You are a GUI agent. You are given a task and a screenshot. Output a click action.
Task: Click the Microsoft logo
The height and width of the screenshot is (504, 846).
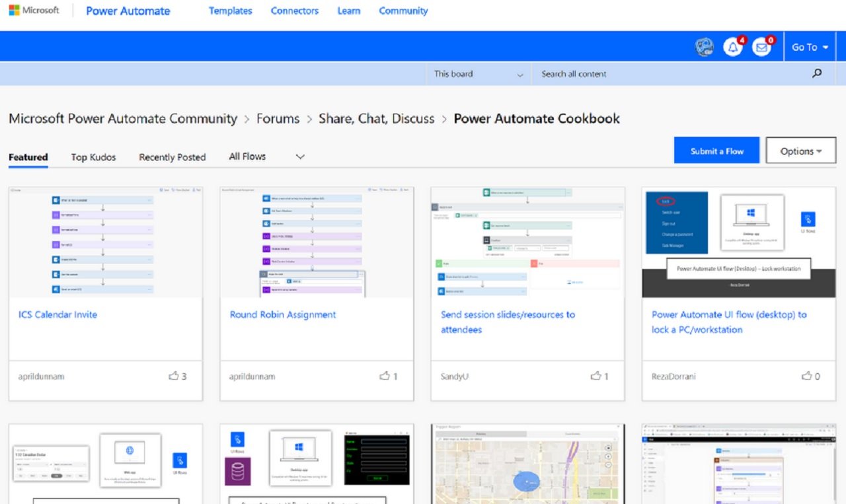click(x=34, y=10)
